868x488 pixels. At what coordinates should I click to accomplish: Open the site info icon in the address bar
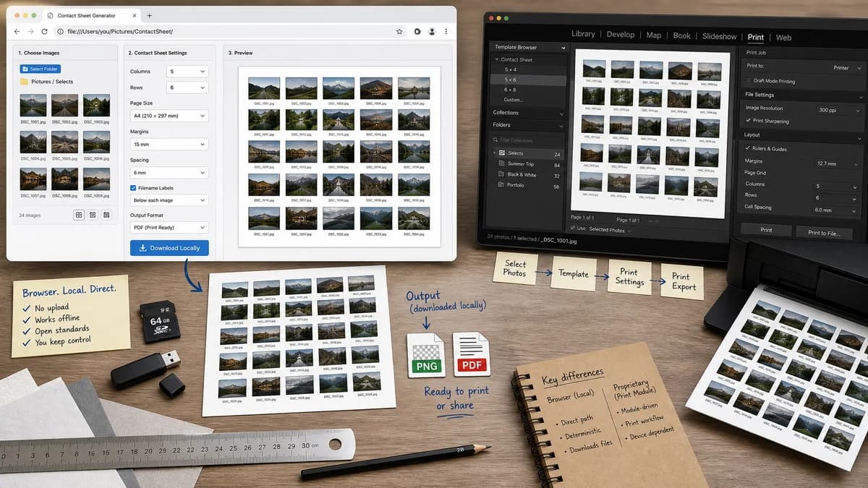click(60, 32)
